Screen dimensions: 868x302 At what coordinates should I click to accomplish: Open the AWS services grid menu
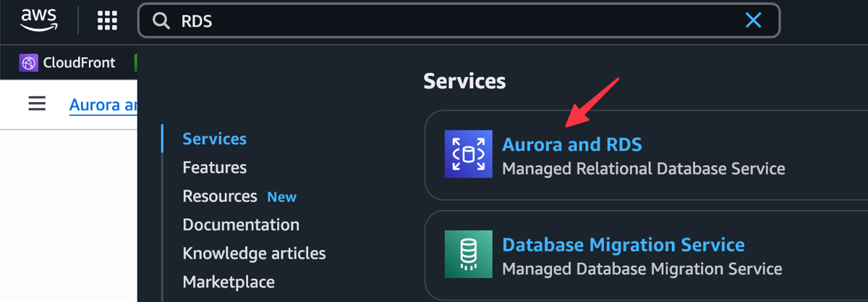pos(107,20)
